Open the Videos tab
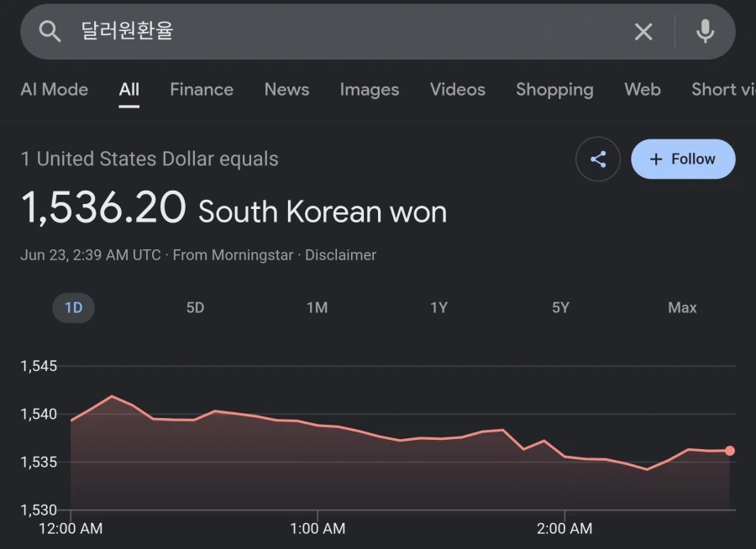The height and width of the screenshot is (549, 756). (458, 90)
